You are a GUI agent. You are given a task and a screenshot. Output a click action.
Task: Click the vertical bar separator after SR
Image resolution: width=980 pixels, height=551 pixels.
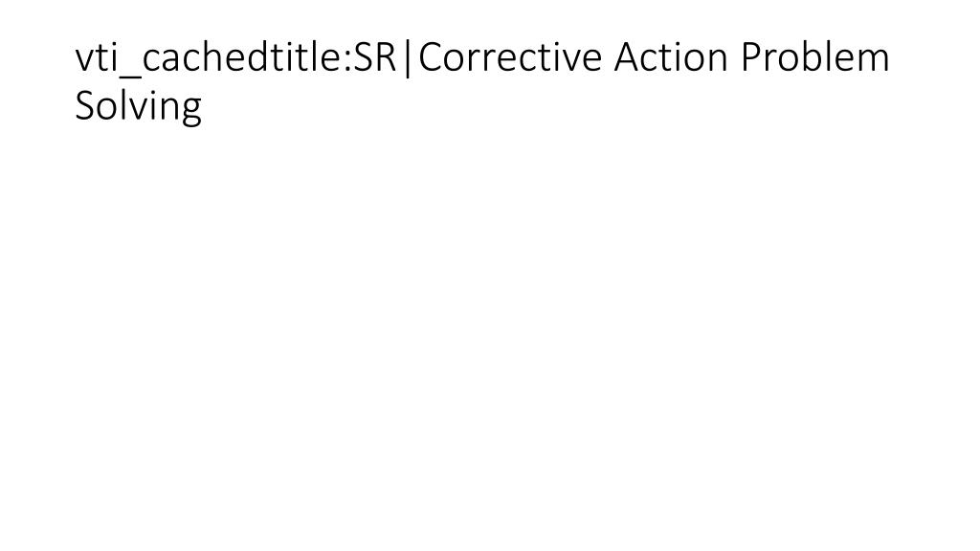(408, 58)
